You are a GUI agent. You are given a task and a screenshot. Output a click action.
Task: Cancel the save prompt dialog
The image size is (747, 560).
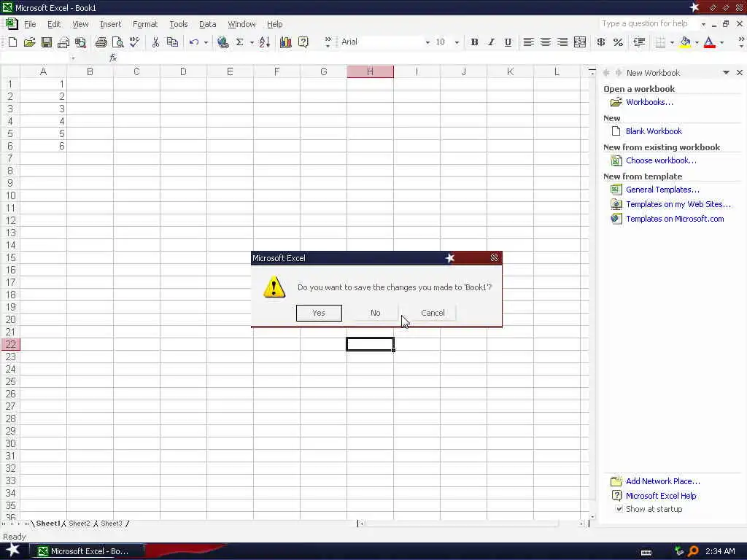433,313
